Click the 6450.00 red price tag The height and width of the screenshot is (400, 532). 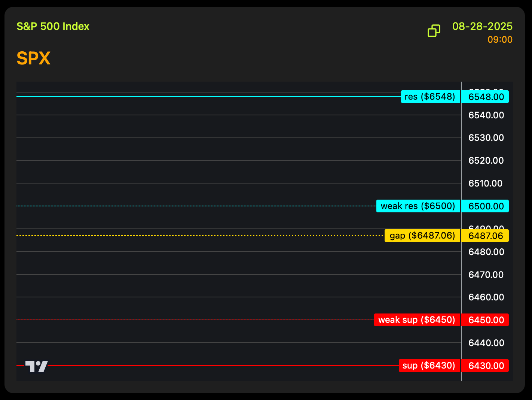click(485, 320)
